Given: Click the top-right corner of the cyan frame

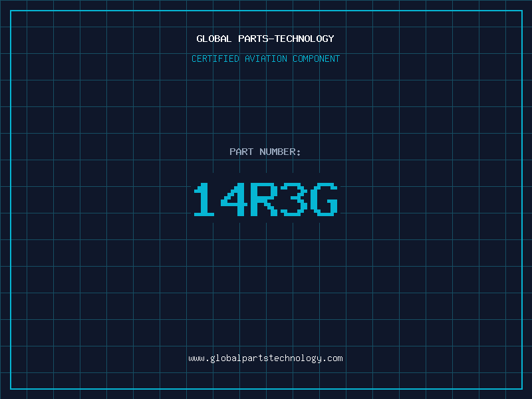Looking at the screenshot, I should click(521, 11).
